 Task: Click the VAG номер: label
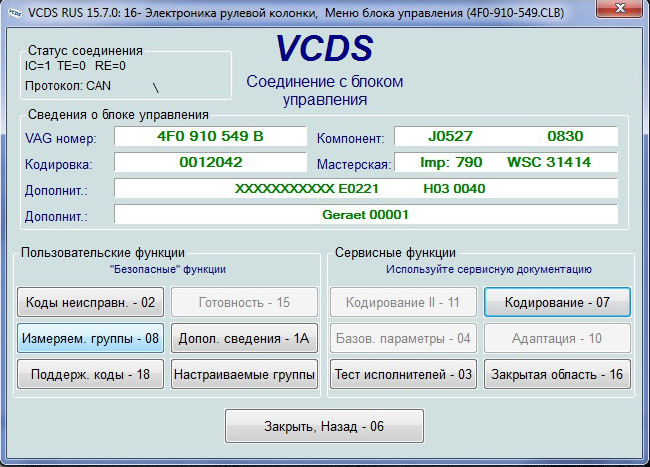(61, 138)
